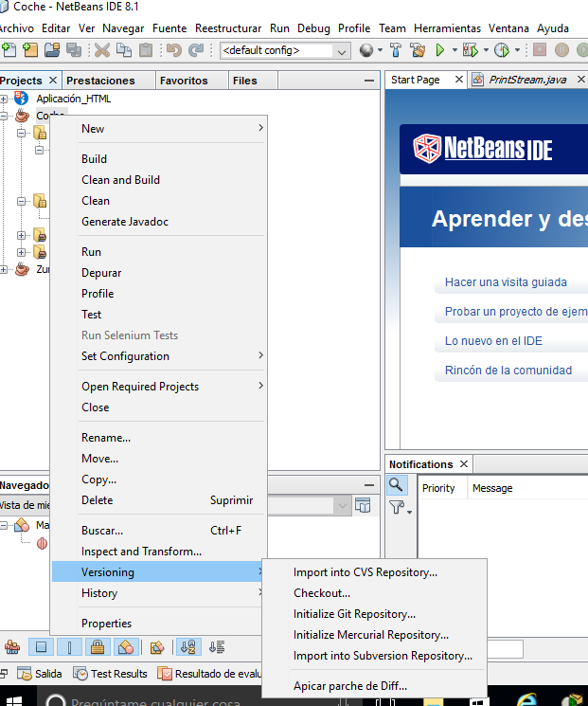Screen dimensions: 588x706
Task: Select Initialize Git Repository from submenu
Action: 354,614
